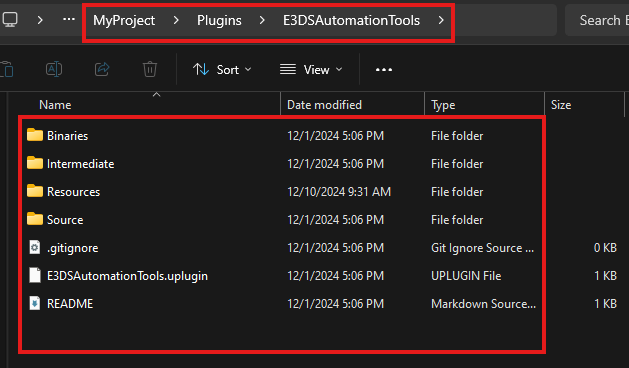Click the Delete trash icon
This screenshot has height=368, width=629.
coord(150,69)
